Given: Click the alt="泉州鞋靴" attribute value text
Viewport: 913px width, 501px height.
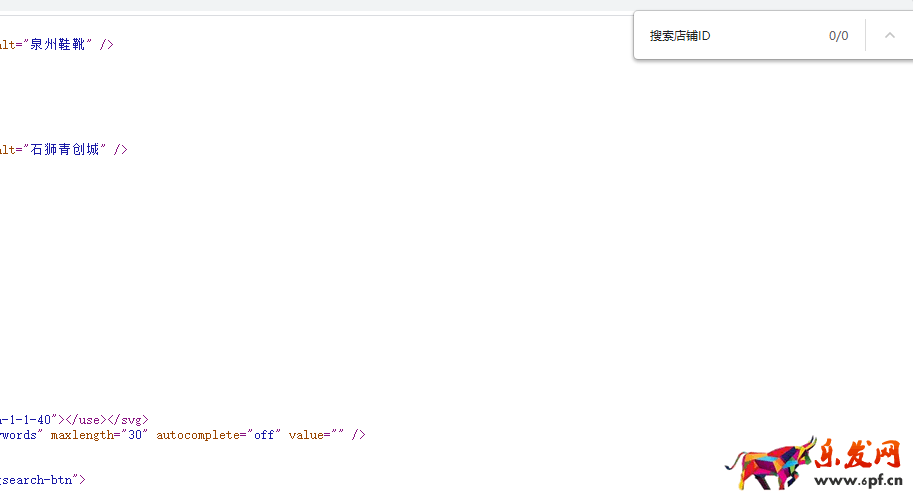Looking at the screenshot, I should pos(58,45).
